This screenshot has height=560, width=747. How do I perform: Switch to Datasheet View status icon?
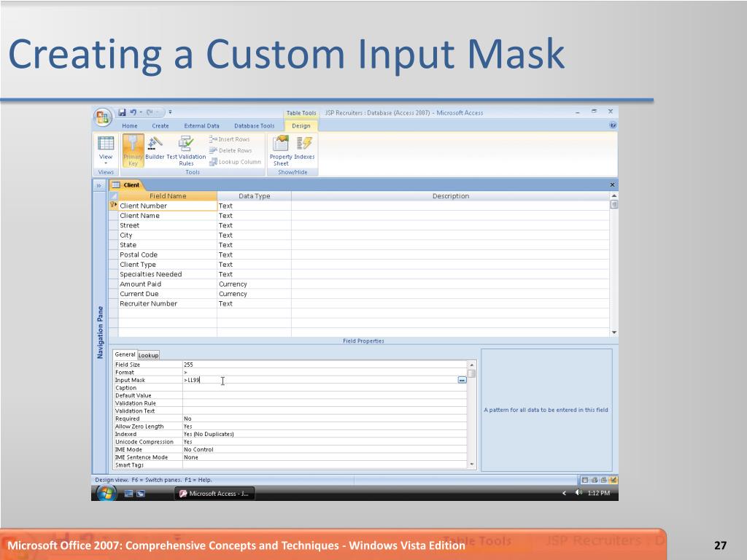[x=584, y=480]
